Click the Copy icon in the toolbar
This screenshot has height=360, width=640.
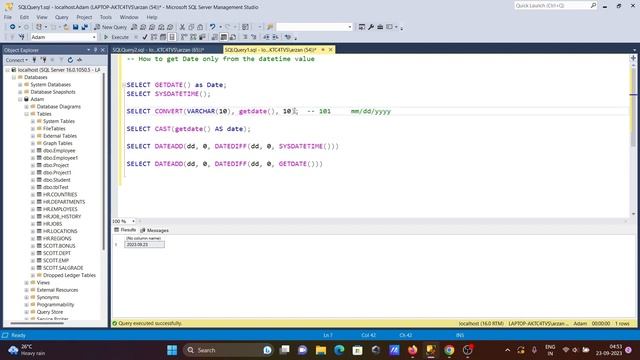coord(191,27)
